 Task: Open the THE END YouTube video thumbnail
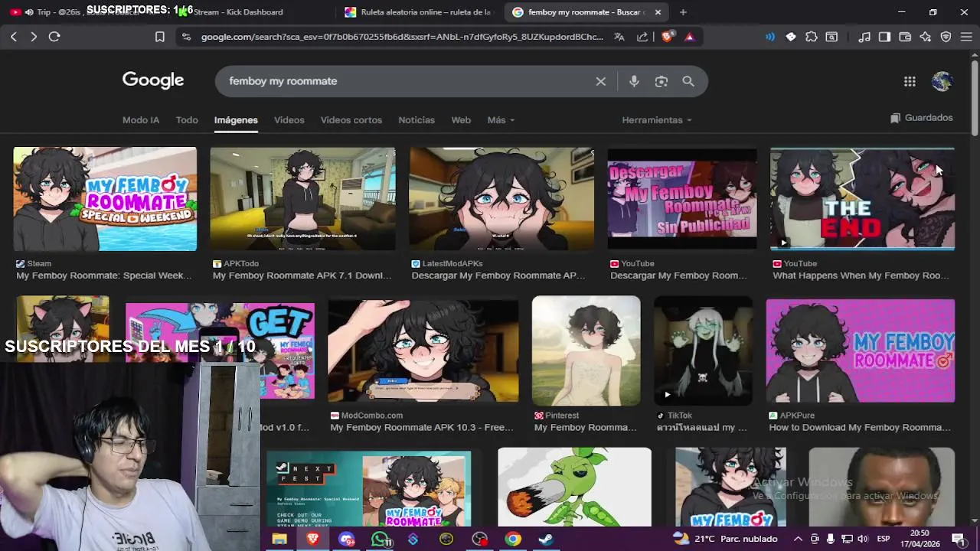862,199
